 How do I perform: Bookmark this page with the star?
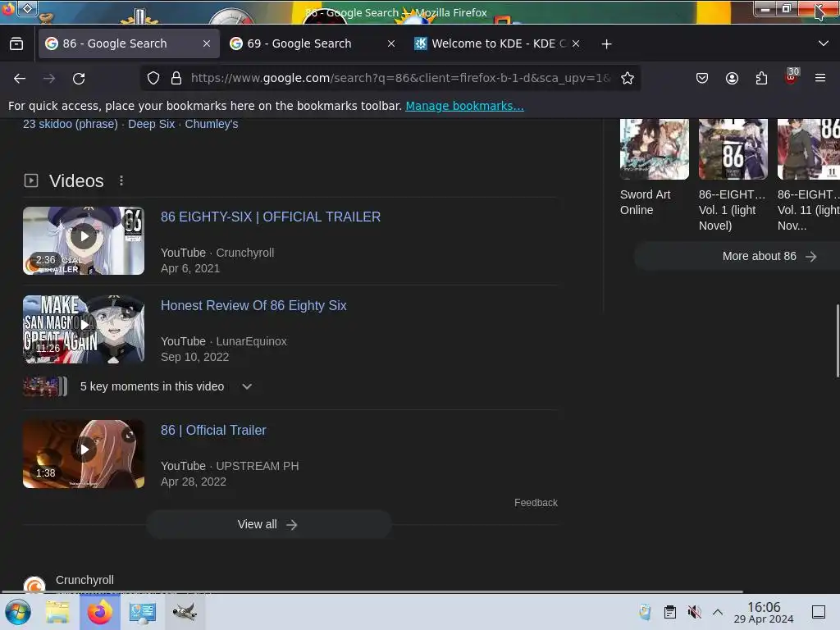[628, 78]
